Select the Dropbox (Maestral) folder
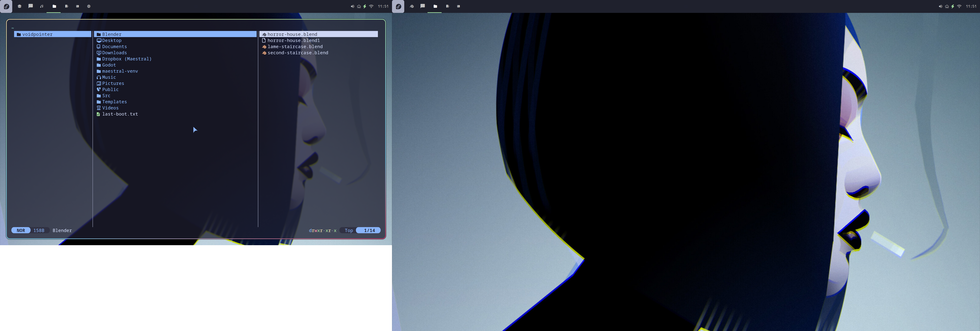This screenshot has height=331, width=980. point(126,59)
